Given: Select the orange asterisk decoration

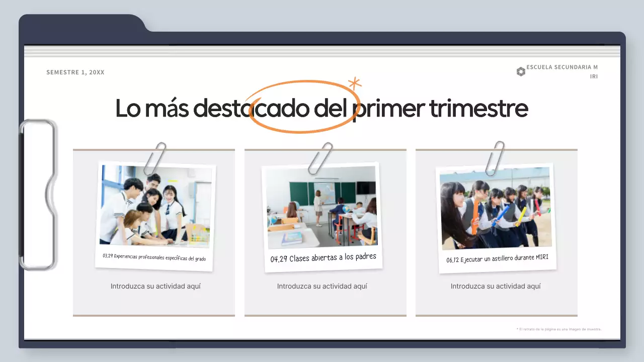Looking at the screenshot, I should tap(355, 83).
